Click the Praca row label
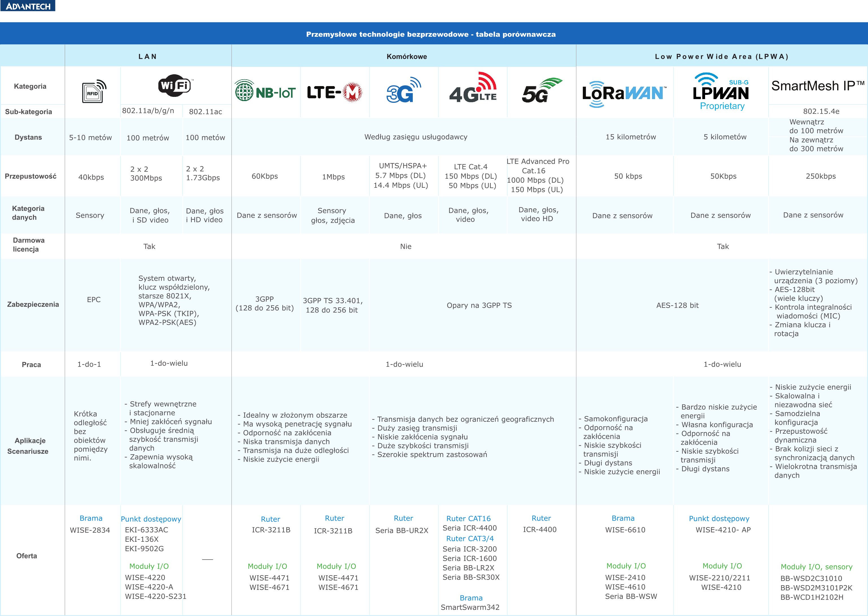Image resolution: width=868 pixels, height=616 pixels. click(32, 364)
